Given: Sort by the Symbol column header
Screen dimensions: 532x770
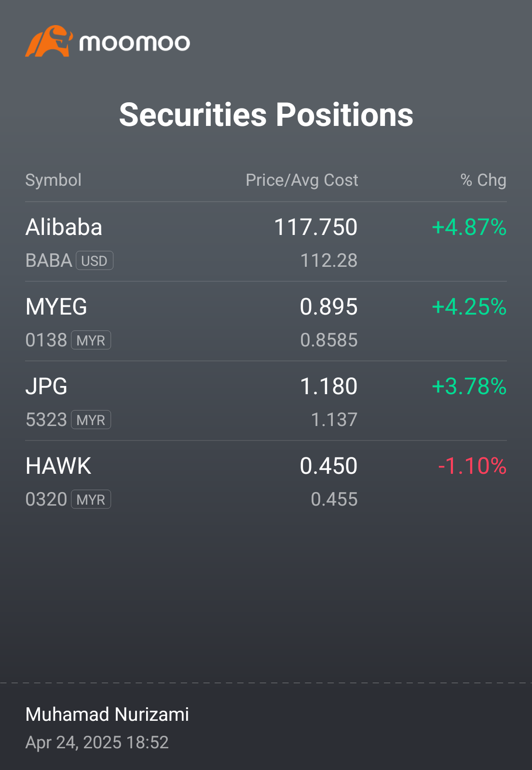Looking at the screenshot, I should pos(54,180).
